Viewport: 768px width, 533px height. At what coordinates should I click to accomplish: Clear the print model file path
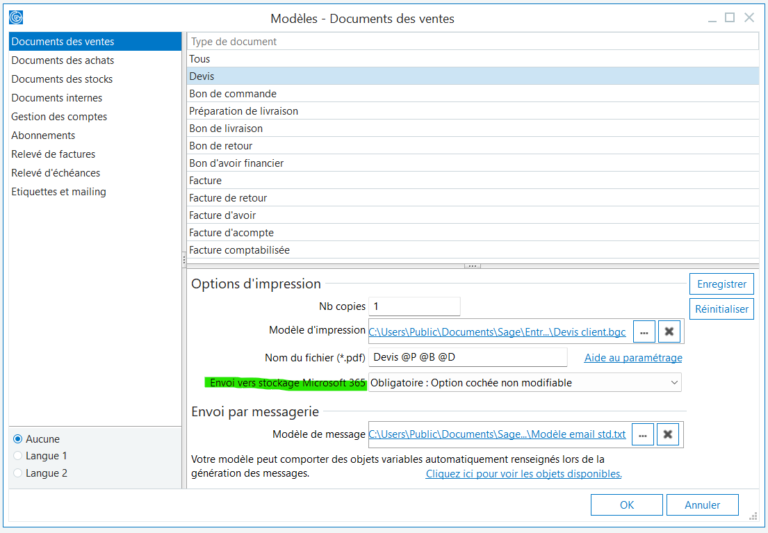[x=669, y=332]
